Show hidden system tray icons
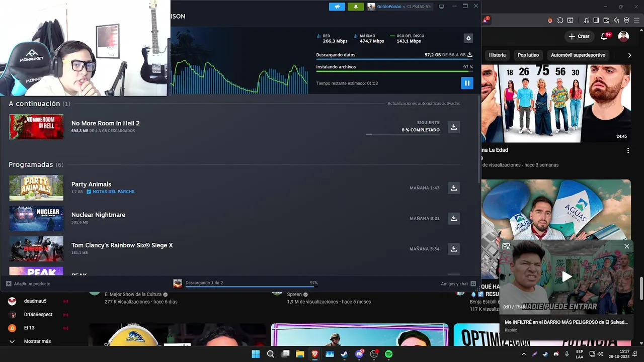The width and height of the screenshot is (644, 362). tap(524, 354)
